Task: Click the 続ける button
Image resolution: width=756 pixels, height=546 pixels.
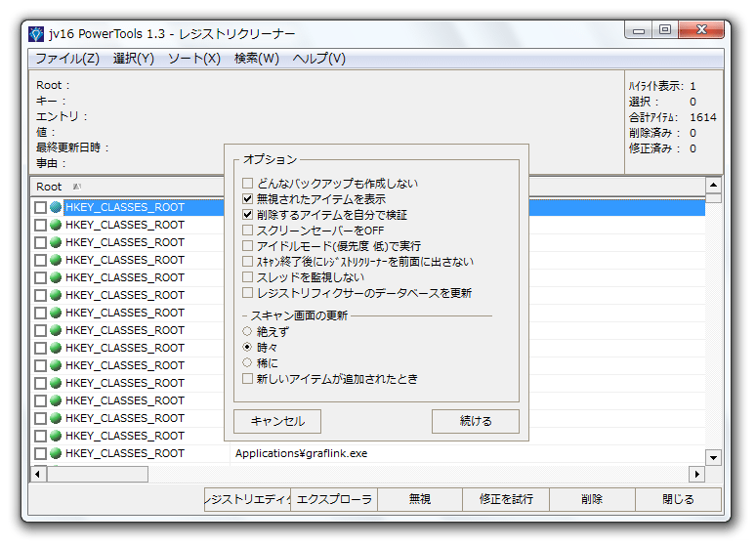Action: click(476, 422)
